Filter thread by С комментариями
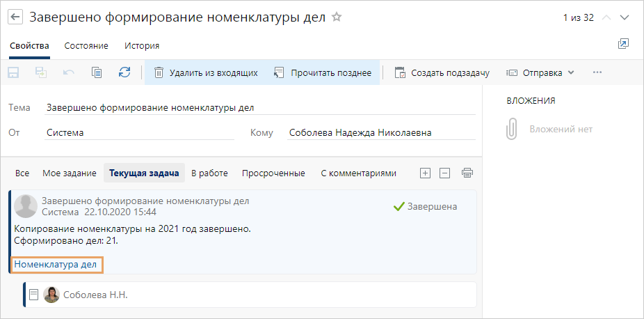The width and height of the screenshot is (644, 319). click(x=358, y=173)
